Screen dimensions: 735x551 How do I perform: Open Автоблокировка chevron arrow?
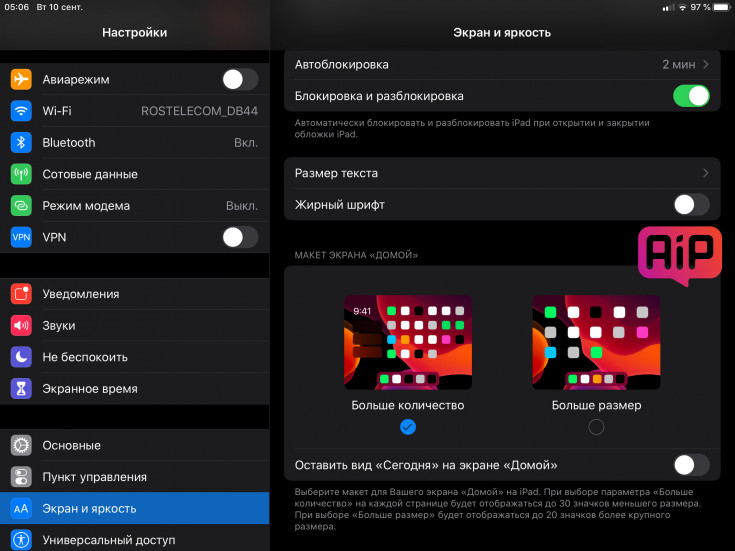(705, 64)
